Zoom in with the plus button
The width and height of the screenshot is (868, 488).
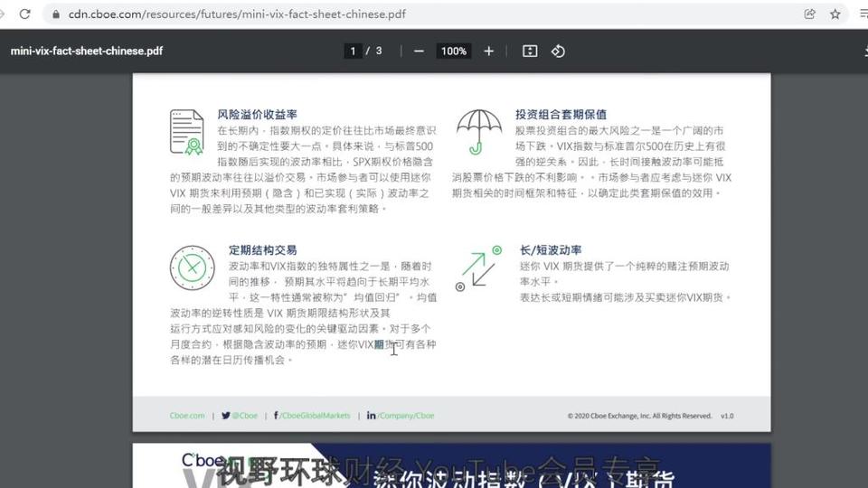[x=489, y=51]
